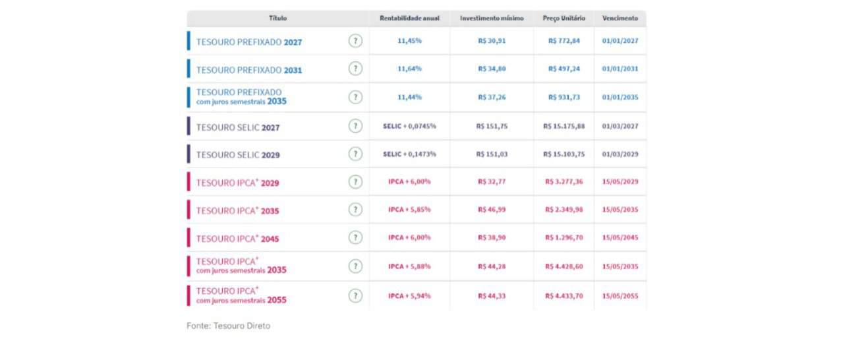The height and width of the screenshot is (362, 868).
Task: Click the R$ 4.433,70 unit price
Action: pos(564,296)
